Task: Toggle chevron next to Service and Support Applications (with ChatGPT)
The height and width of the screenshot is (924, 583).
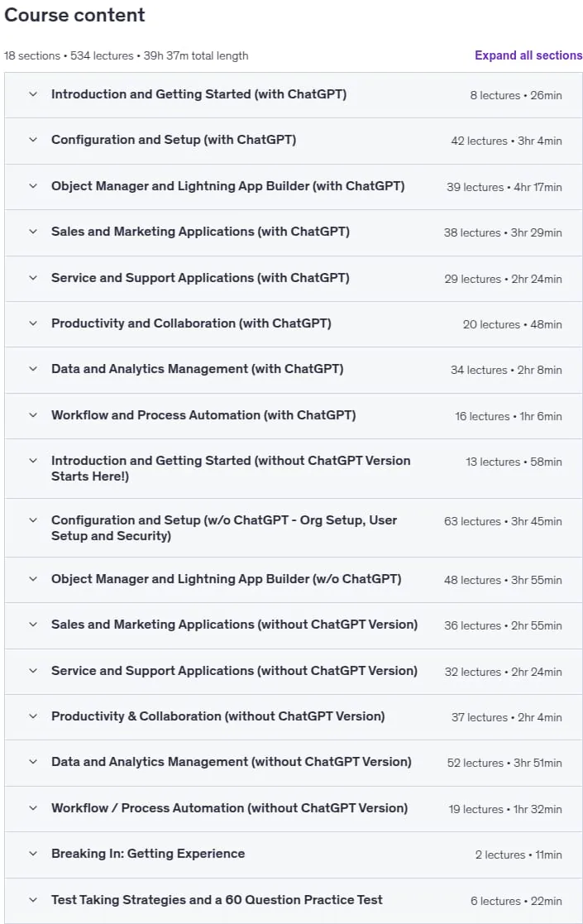Action: tap(34, 278)
